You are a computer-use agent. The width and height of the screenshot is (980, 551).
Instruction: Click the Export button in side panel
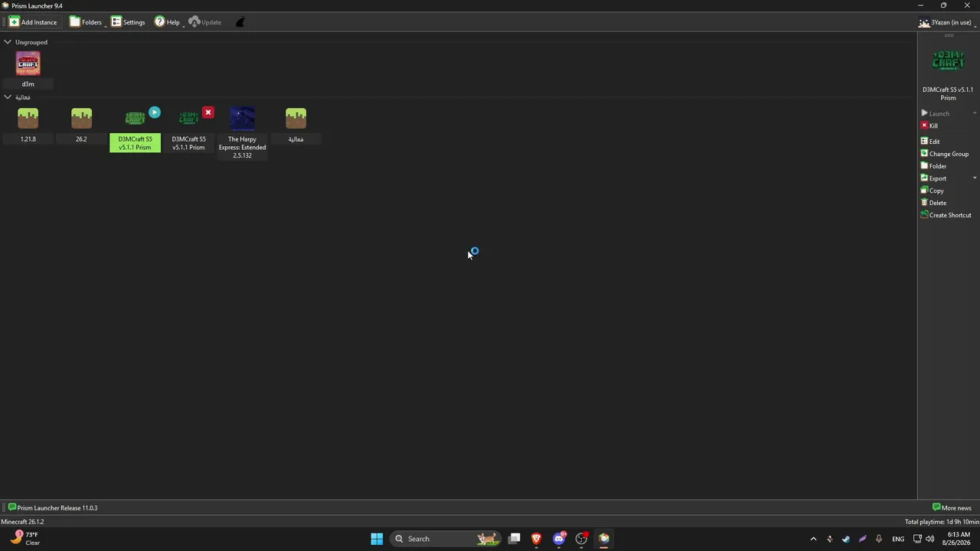click(x=933, y=178)
